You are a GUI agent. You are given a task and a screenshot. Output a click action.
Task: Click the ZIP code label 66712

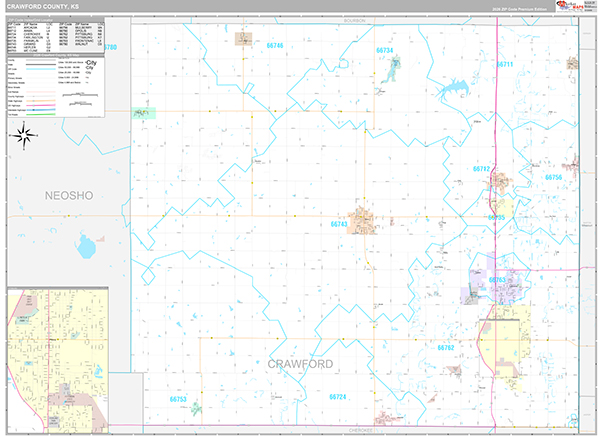coord(481,169)
